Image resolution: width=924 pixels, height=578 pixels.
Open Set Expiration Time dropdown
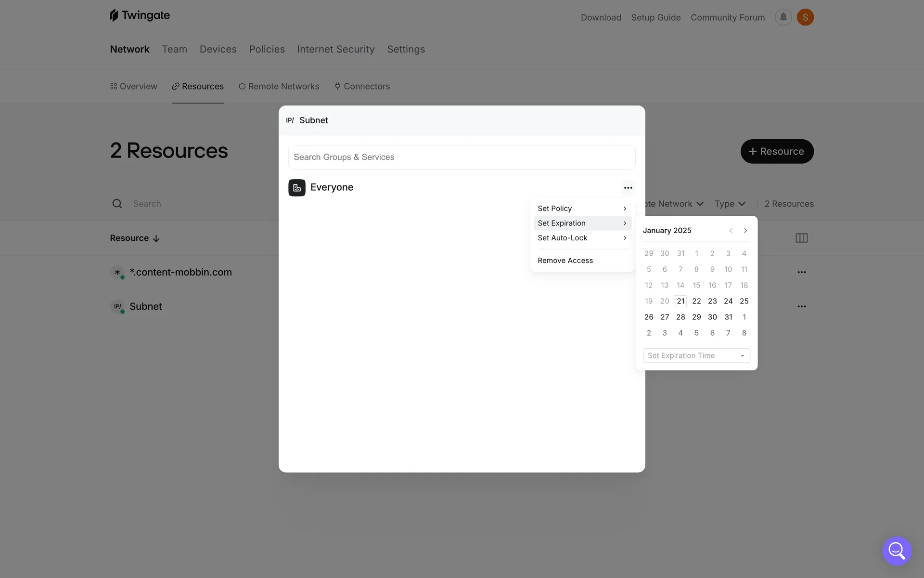click(x=696, y=355)
